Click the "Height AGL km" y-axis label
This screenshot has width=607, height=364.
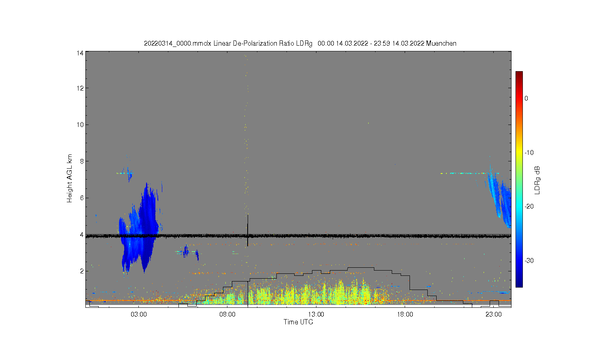pyautogui.click(x=70, y=178)
